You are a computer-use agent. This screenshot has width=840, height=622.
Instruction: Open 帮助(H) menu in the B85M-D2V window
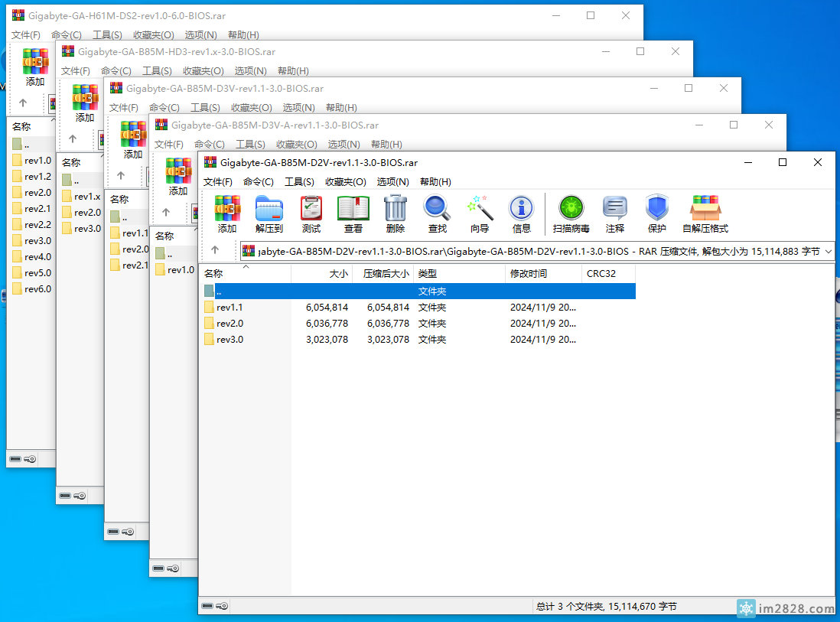click(x=435, y=182)
